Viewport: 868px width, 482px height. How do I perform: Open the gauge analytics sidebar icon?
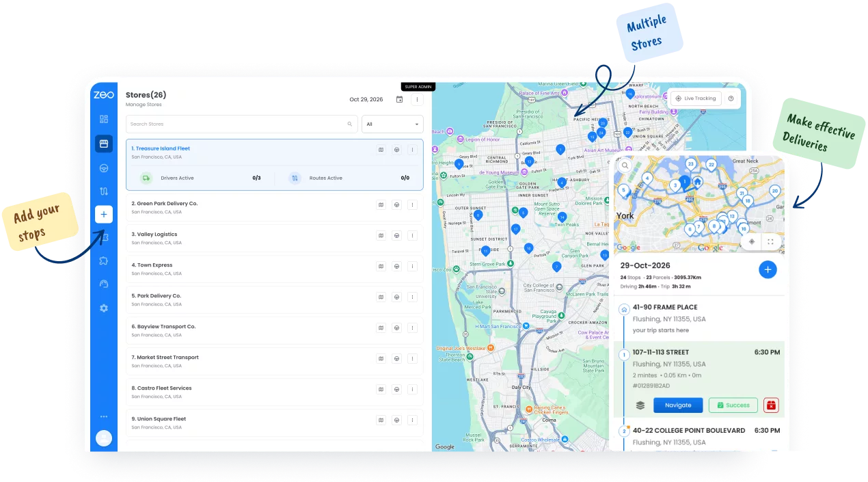[x=104, y=284]
